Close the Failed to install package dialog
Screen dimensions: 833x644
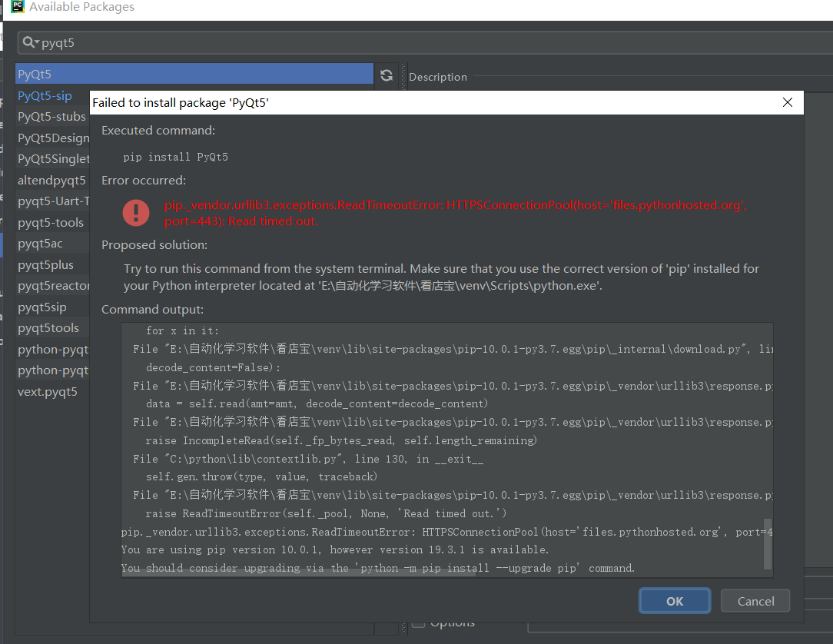pyautogui.click(x=788, y=102)
